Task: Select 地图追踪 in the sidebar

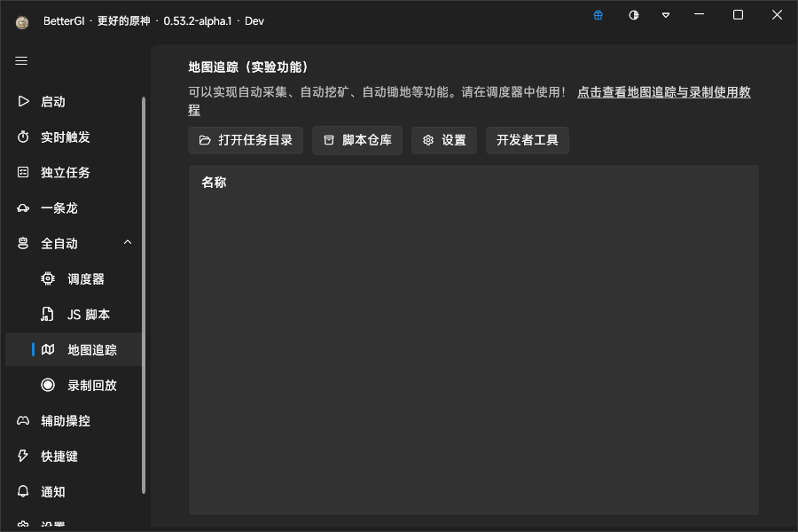Action: (x=74, y=349)
